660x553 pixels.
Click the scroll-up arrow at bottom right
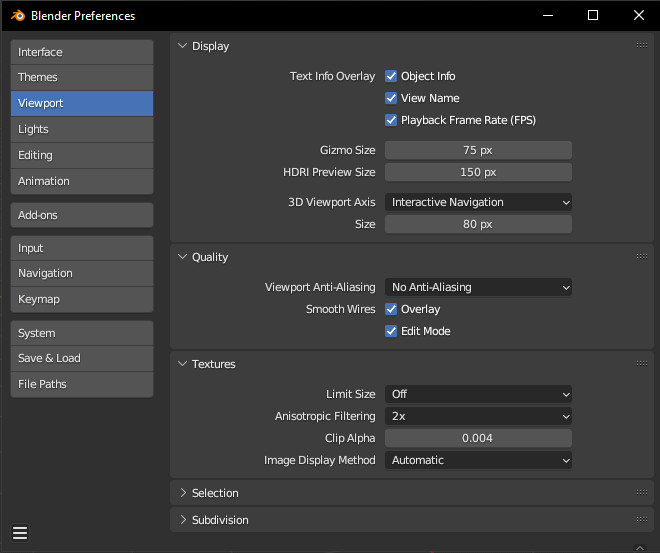point(640,548)
